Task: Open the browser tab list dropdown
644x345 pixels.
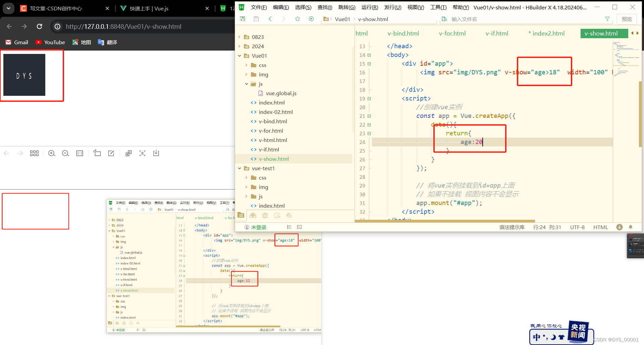Action: 8,8
